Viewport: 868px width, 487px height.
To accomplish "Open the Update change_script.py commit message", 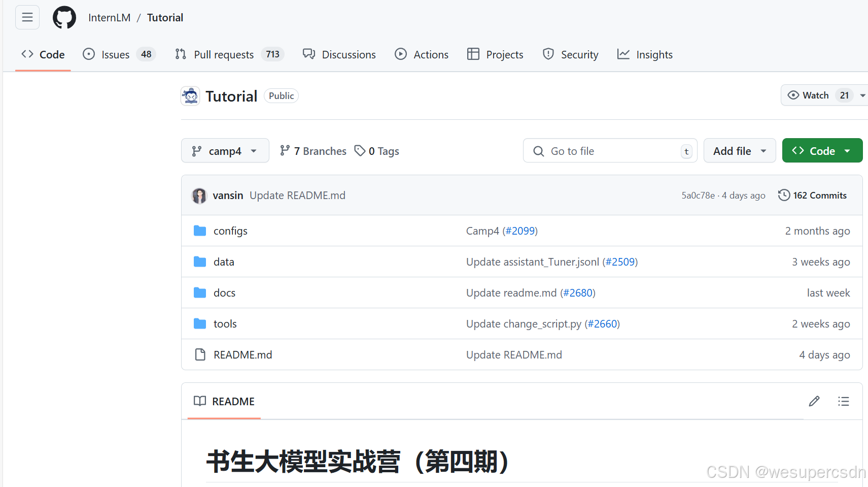I will pyautogui.click(x=524, y=324).
